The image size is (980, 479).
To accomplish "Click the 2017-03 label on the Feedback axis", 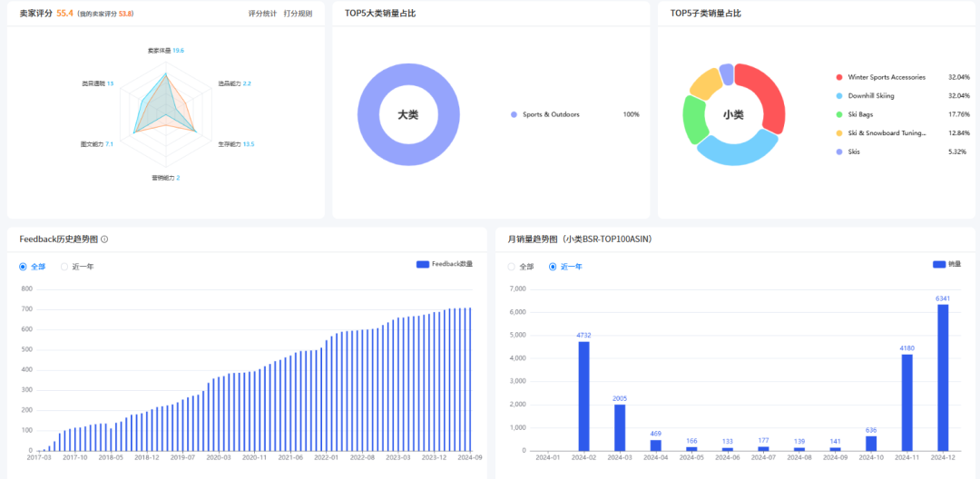I will coord(39,458).
